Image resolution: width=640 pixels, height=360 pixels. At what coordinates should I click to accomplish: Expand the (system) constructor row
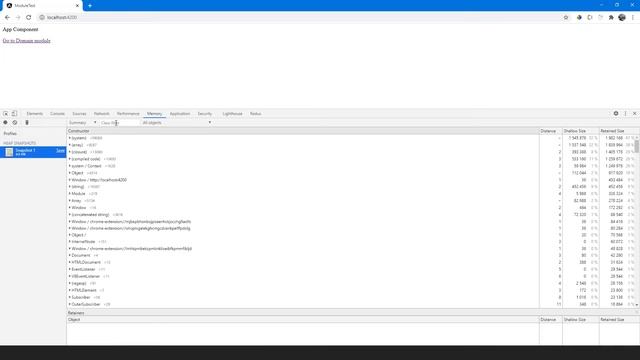(70, 138)
